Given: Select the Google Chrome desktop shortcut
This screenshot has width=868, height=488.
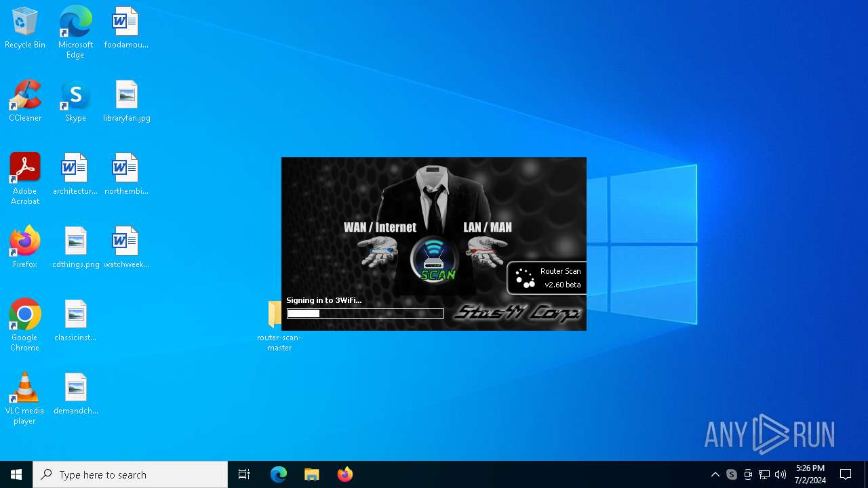Looking at the screenshot, I should pyautogui.click(x=25, y=325).
